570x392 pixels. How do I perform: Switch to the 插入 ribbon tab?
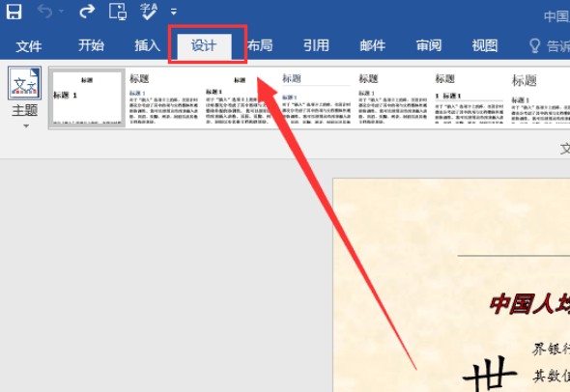(147, 45)
